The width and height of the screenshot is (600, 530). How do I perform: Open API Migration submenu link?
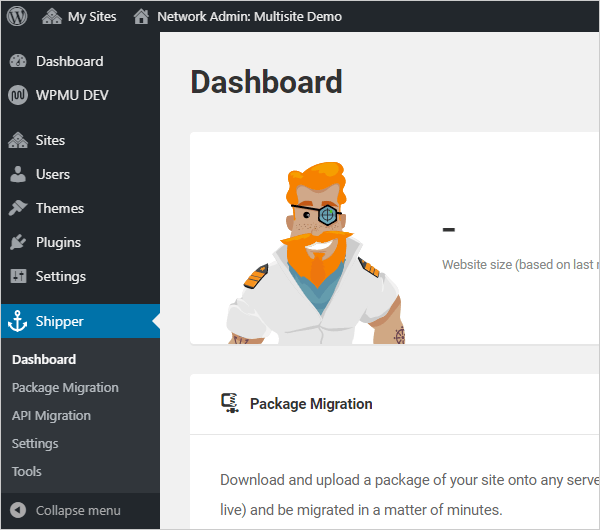pos(51,415)
